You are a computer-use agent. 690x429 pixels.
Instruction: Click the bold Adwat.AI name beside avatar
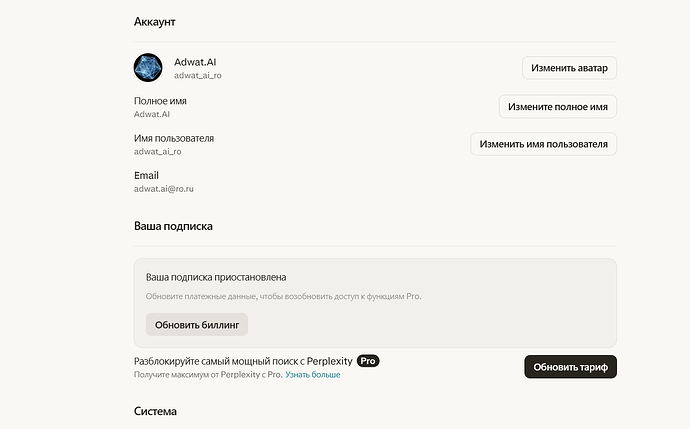click(x=195, y=62)
